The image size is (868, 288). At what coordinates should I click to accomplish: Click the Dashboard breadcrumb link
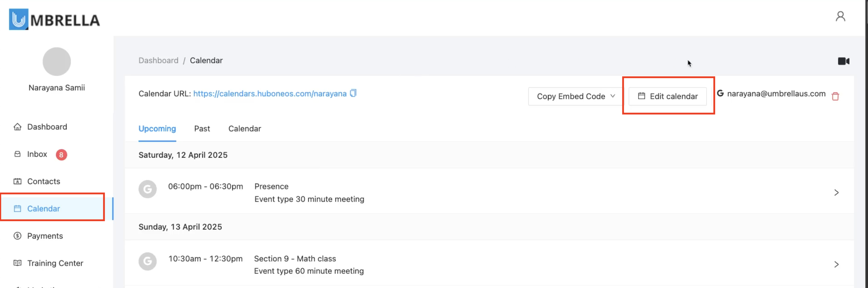pos(158,60)
